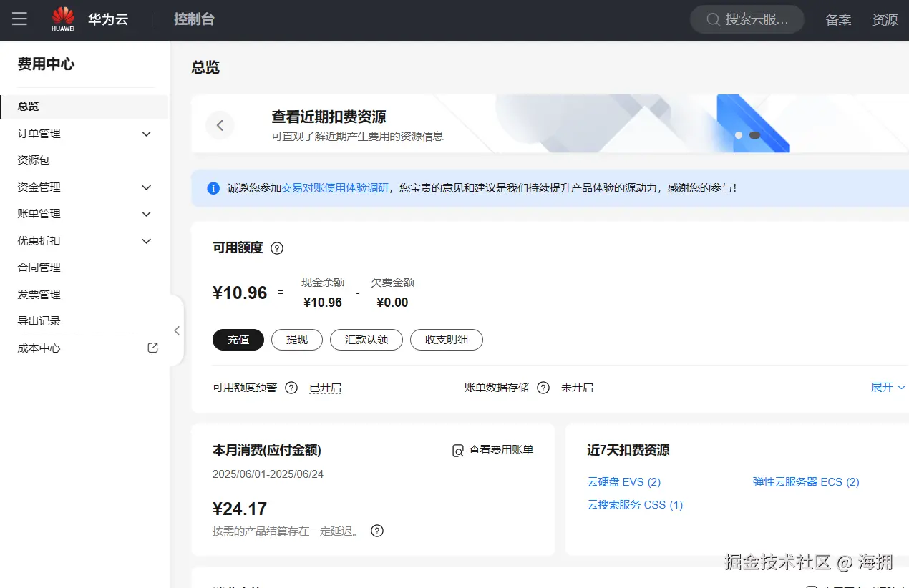This screenshot has height=588, width=909.
Task: Click the search magnifier in the search bar
Action: point(713,19)
